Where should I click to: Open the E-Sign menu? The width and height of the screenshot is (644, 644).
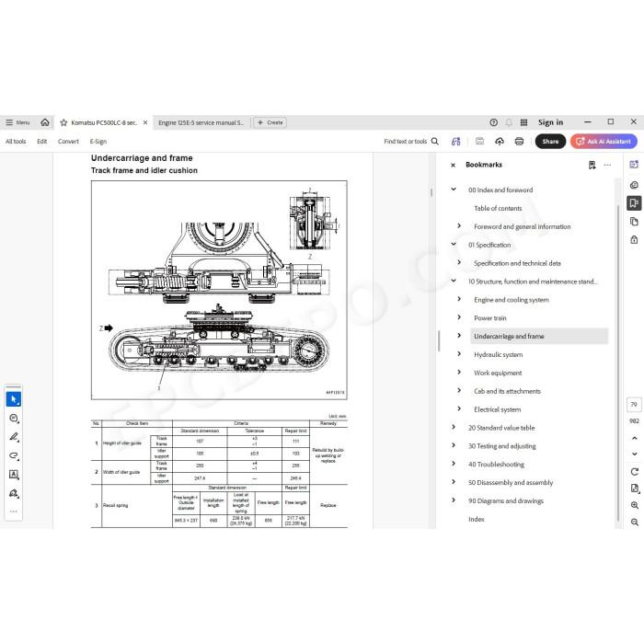(x=98, y=142)
